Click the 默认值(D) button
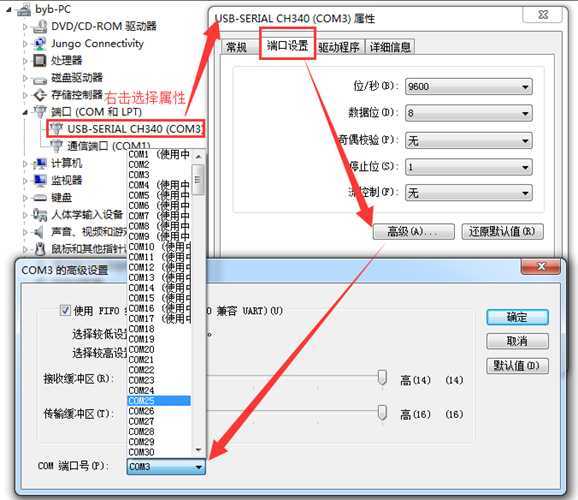 click(517, 366)
